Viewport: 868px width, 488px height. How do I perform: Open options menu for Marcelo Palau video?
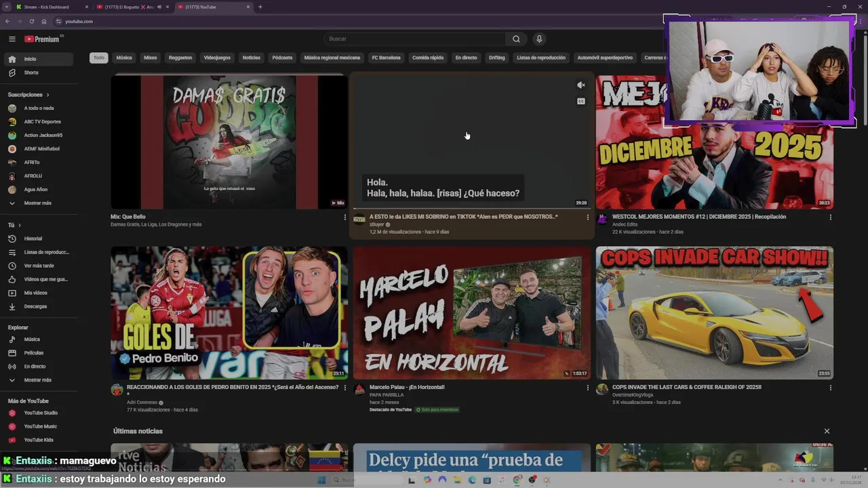[588, 388]
